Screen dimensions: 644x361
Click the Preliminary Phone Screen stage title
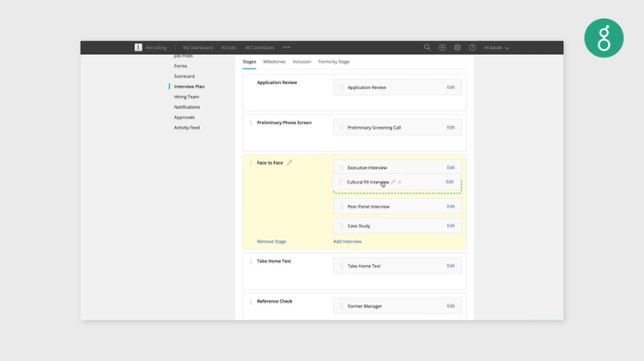(284, 123)
